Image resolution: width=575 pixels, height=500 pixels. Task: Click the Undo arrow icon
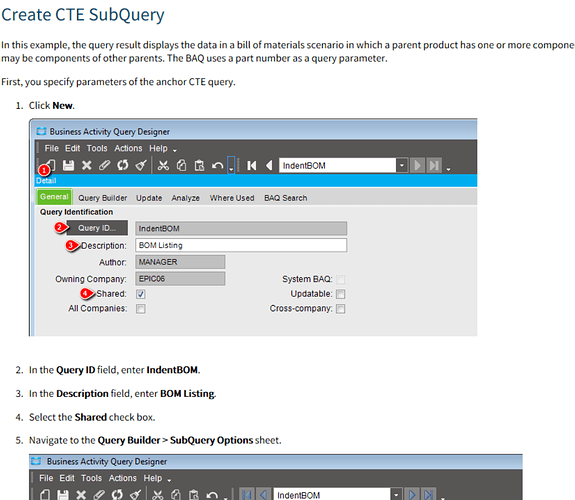pos(217,166)
